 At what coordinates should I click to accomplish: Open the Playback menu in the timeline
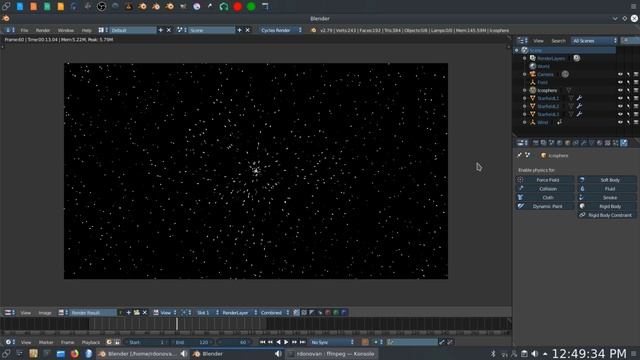(91, 342)
